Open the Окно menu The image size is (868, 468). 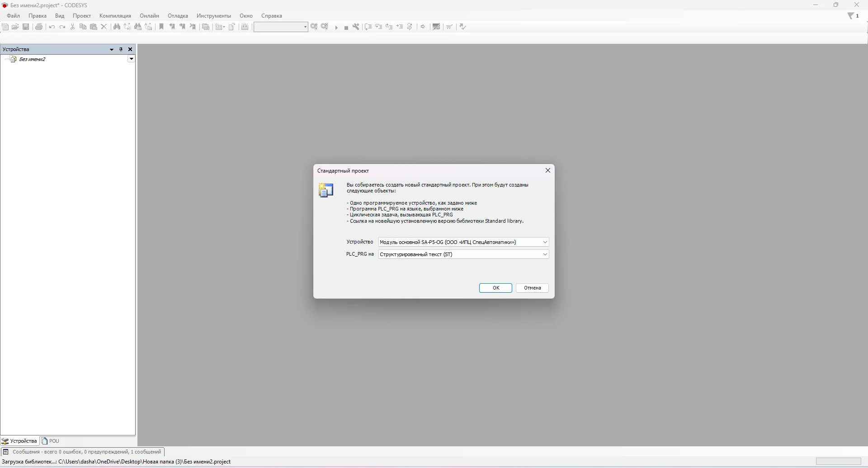click(246, 16)
